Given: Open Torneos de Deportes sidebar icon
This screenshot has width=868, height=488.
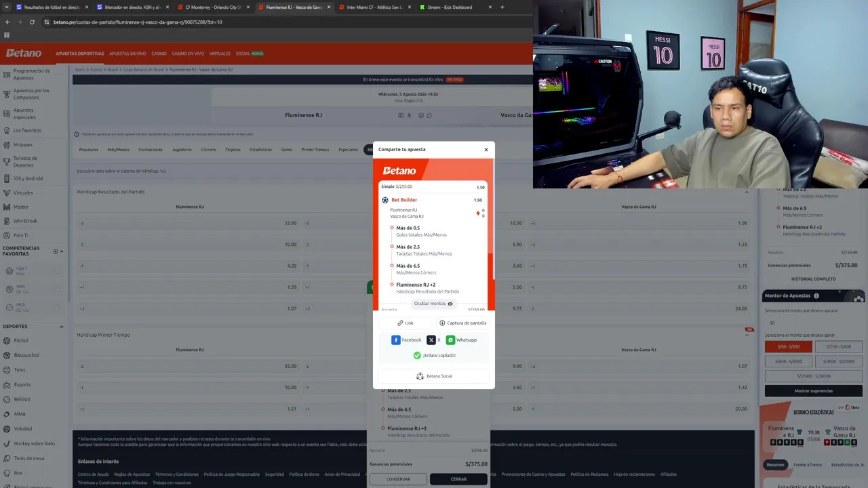Looking at the screenshot, I should tap(7, 161).
